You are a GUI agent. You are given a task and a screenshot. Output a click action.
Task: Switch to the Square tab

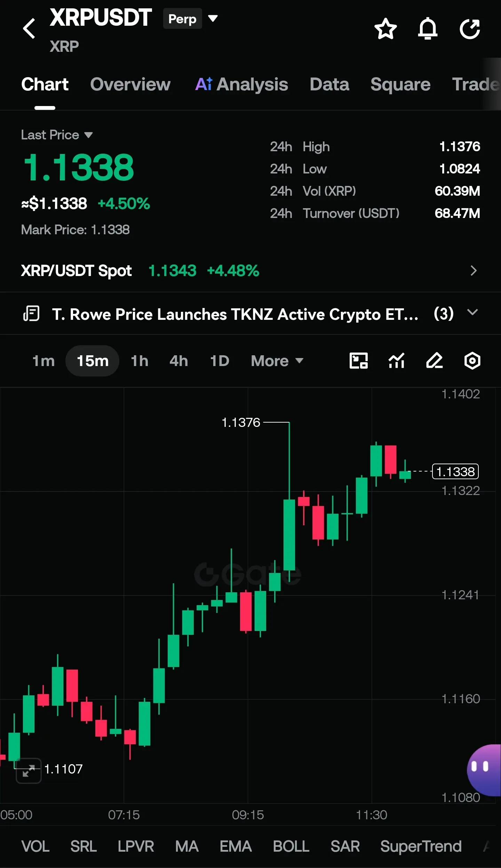click(x=400, y=84)
